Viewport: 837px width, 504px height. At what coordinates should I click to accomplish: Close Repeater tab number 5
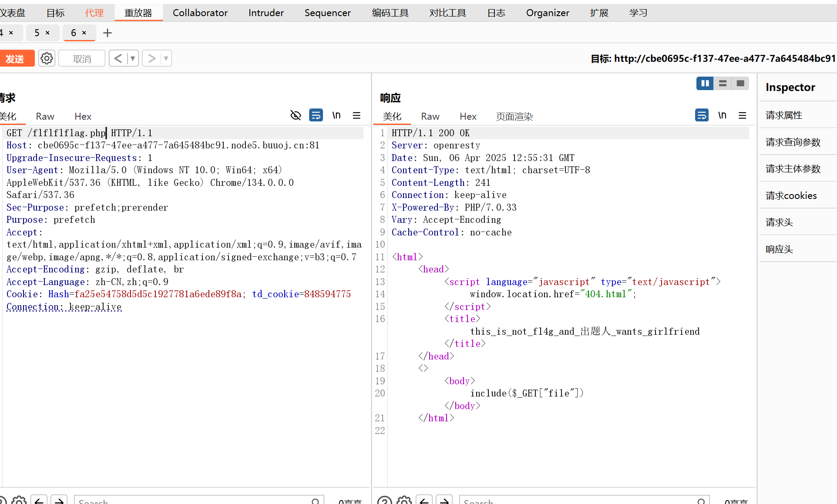pyautogui.click(x=47, y=33)
